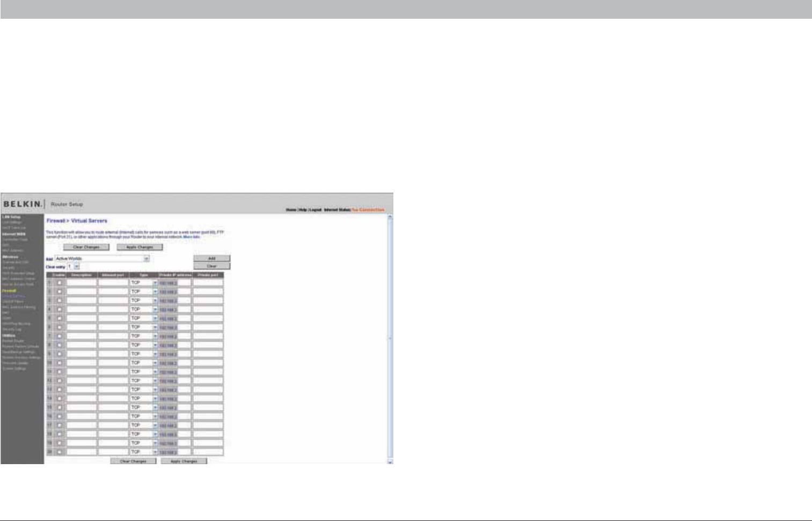
Task: Open the Clear entry number dropdown
Action: coord(74,266)
